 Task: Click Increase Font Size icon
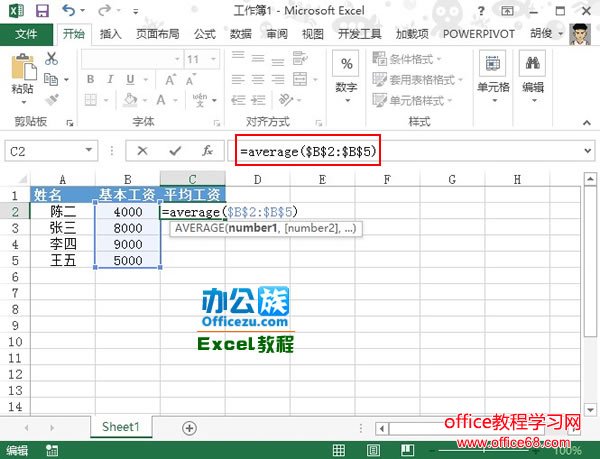170,80
